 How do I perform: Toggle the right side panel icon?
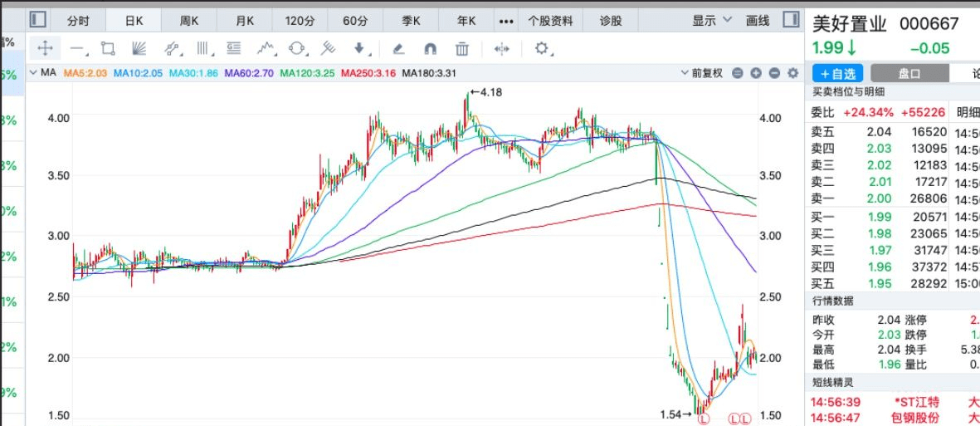click(792, 20)
